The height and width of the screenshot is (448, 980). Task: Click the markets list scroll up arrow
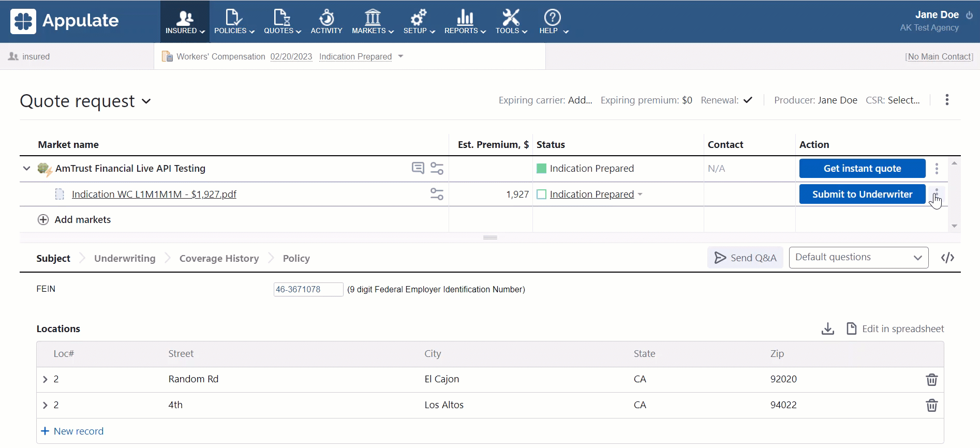(954, 163)
